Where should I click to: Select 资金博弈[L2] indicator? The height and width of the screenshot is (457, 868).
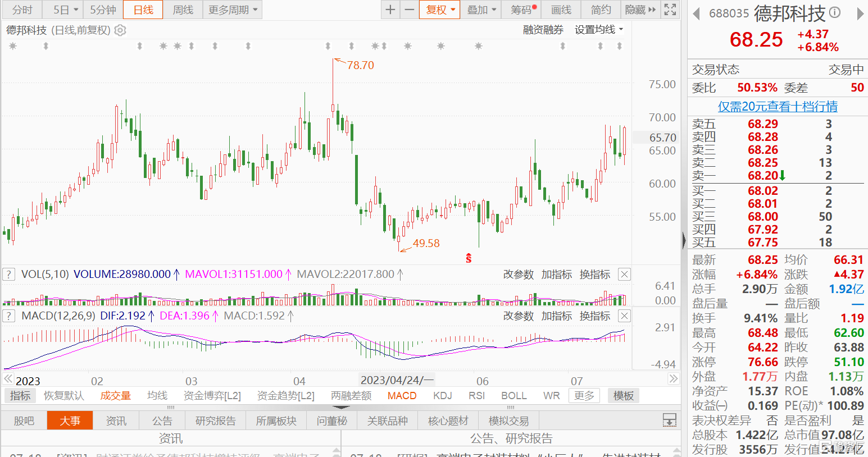[212, 396]
